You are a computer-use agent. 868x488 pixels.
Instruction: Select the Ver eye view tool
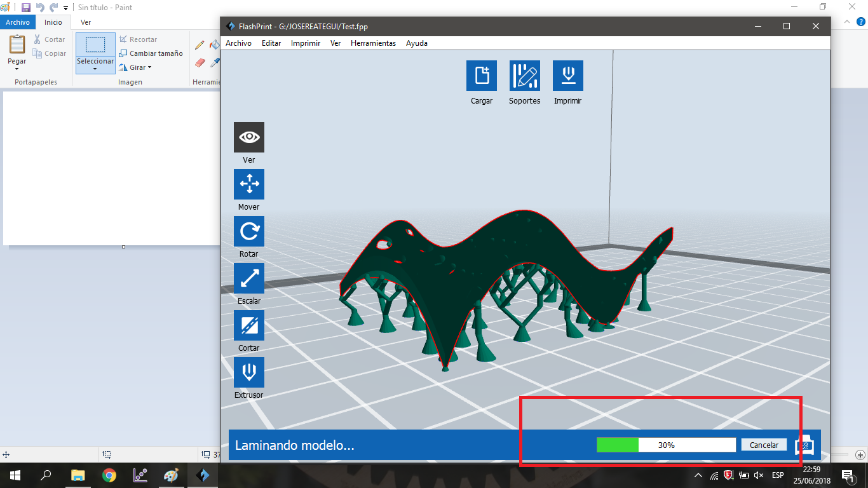(x=249, y=137)
